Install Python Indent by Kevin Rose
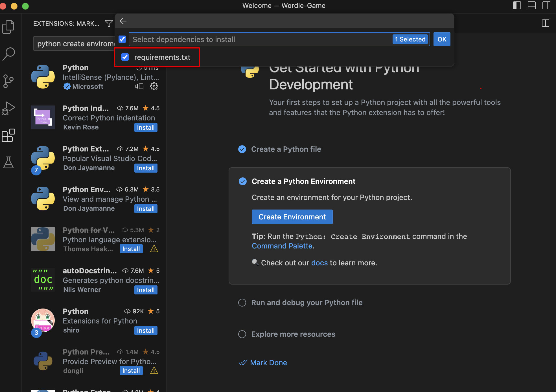Image resolution: width=556 pixels, height=392 pixels. click(146, 127)
